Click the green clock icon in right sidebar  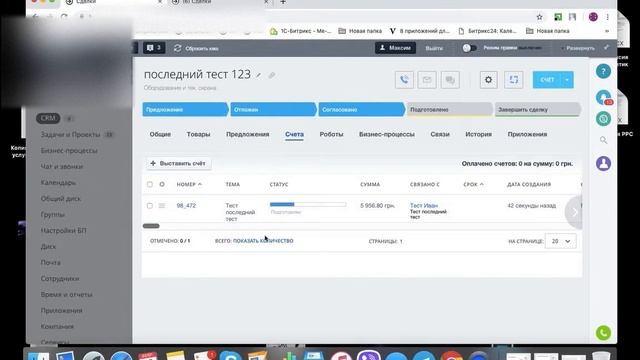603,119
